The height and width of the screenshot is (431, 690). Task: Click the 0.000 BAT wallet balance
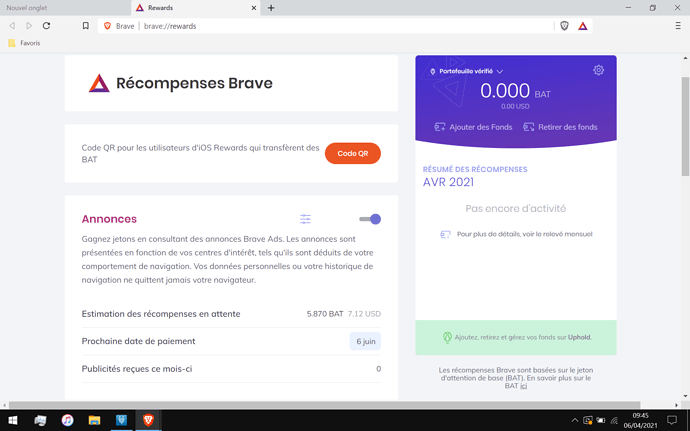click(x=515, y=91)
